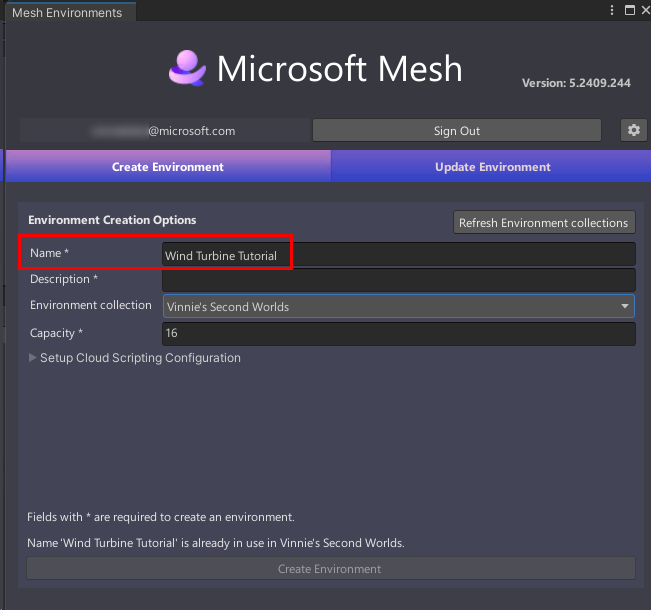Viewport: 651px width, 610px height.
Task: Click the Microsoft Mesh logo icon
Action: tap(187, 68)
